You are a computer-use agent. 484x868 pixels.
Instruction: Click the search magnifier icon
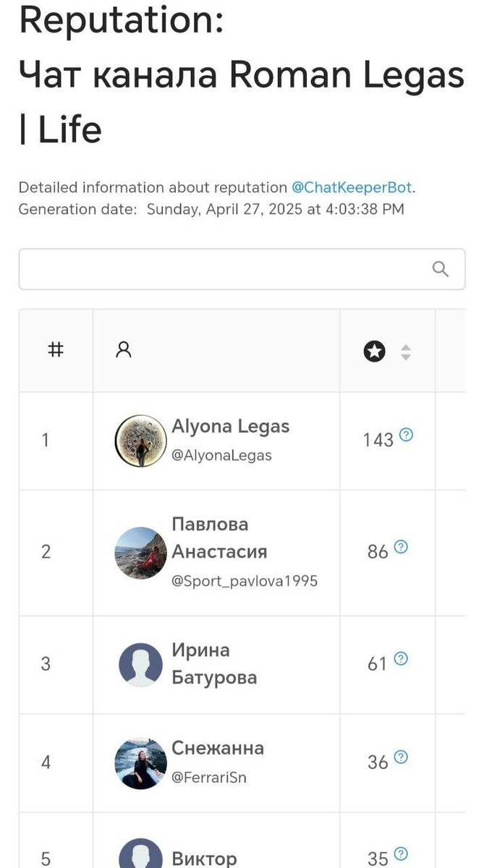[440, 270]
